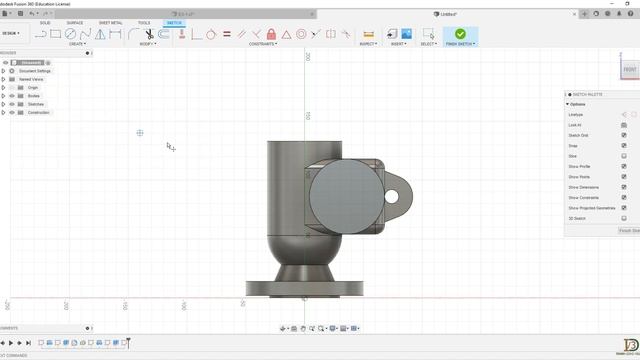Apply the Parallel constraint
Image resolution: width=640 pixels, height=360 pixels.
[x=242, y=34]
